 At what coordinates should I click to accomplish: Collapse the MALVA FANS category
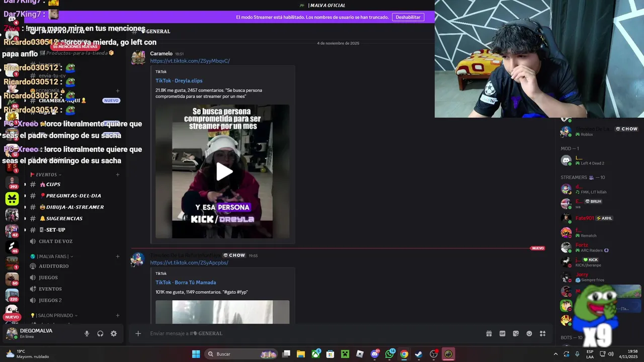pos(51,256)
